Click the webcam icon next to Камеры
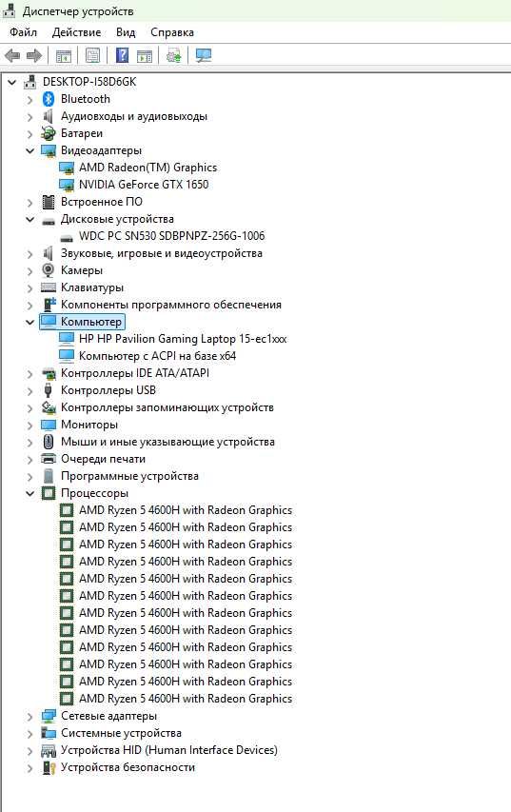 point(49,269)
